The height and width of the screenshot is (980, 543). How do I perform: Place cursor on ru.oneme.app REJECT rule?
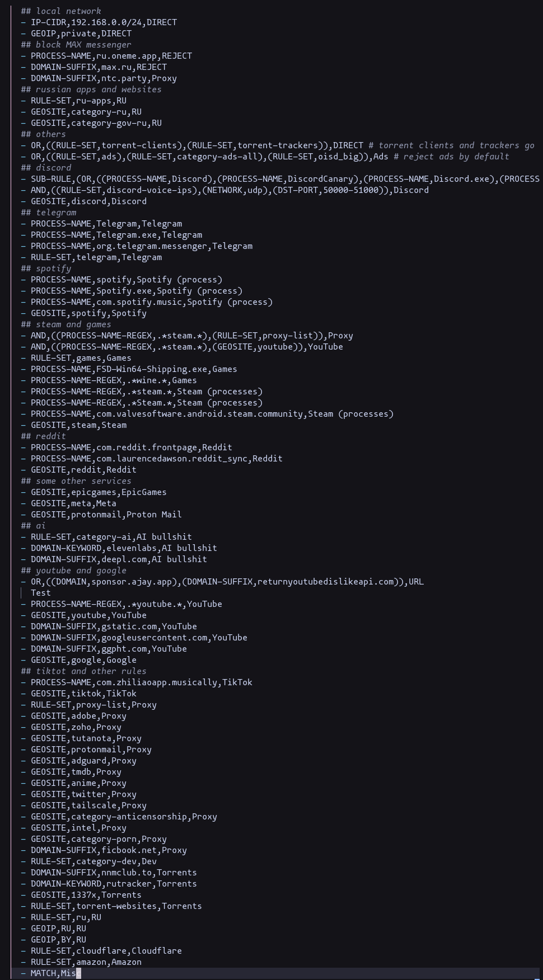click(111, 56)
